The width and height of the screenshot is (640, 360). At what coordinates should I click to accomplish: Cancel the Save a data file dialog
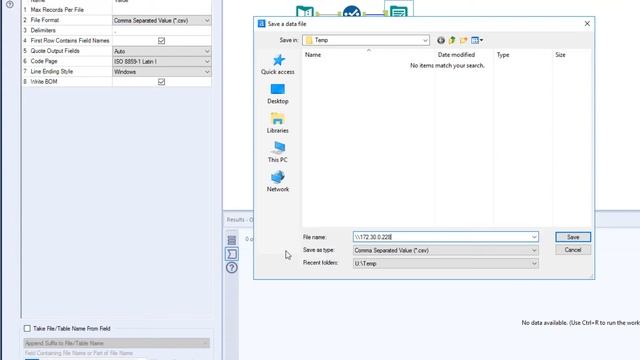click(573, 250)
